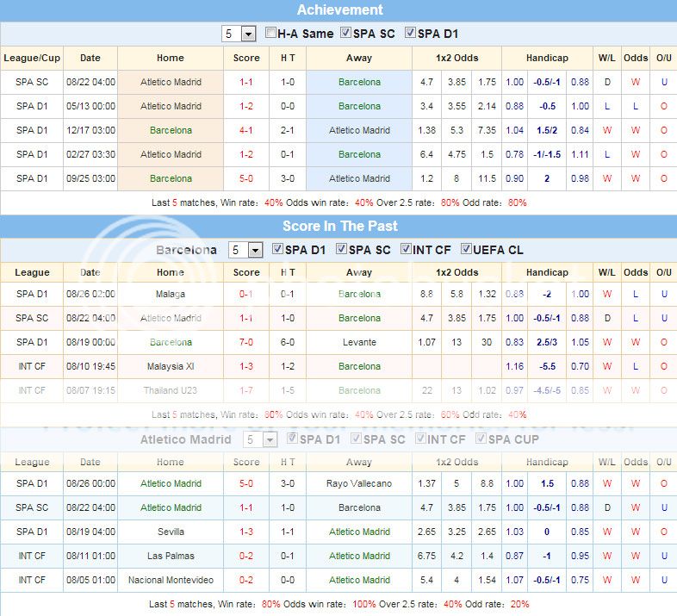Uncheck SPA SC in the Achievement filter row

click(347, 34)
